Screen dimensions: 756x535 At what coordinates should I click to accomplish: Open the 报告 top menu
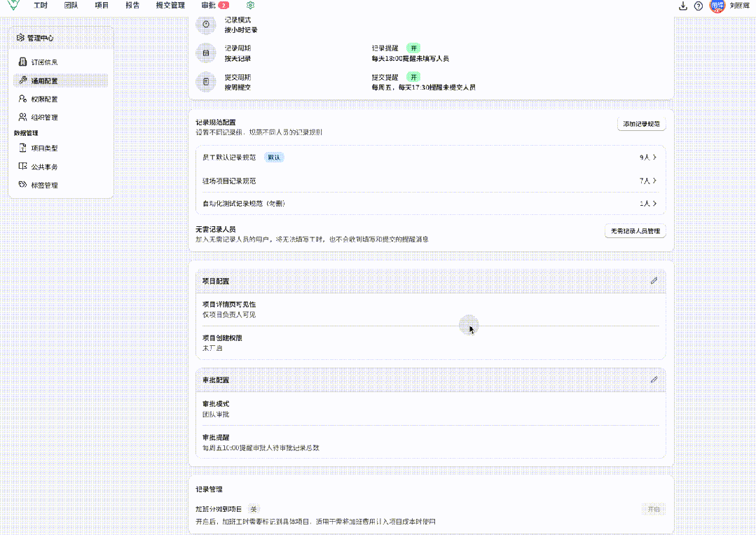coord(132,6)
